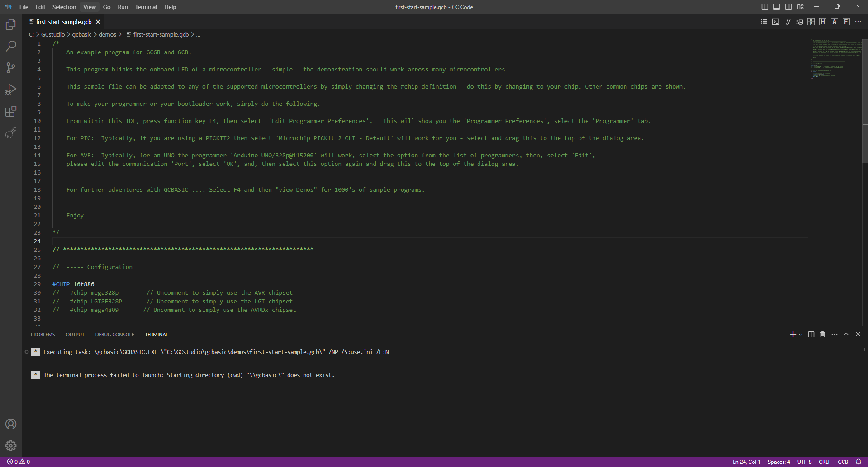868x467 pixels.
Task: Open the Search view in sidebar
Action: tap(11, 46)
